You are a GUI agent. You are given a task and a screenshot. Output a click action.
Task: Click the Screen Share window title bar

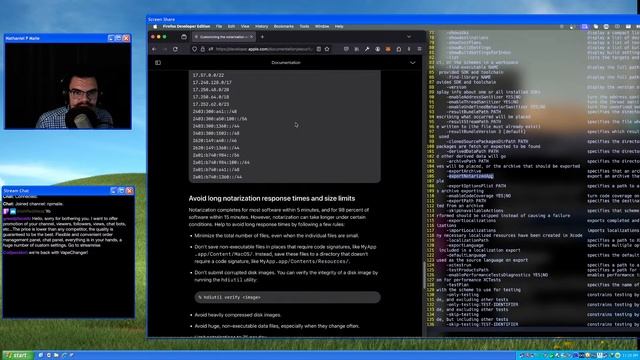point(392,19)
